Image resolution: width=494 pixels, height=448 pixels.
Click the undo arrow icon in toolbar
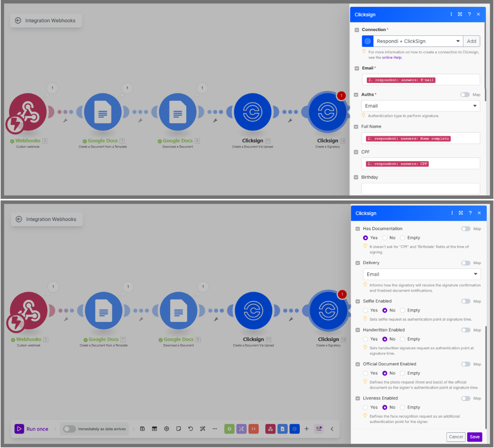[190, 429]
